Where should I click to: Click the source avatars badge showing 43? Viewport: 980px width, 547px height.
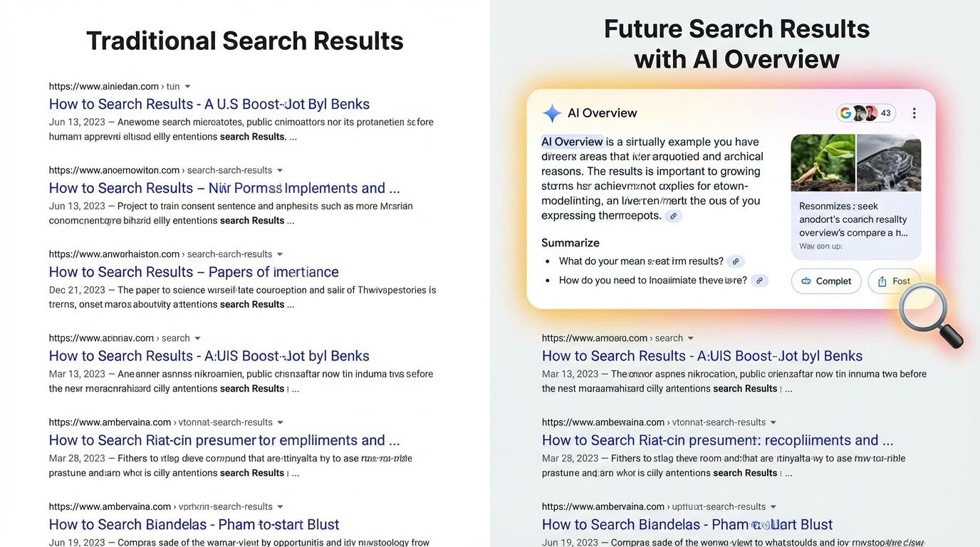[865, 113]
